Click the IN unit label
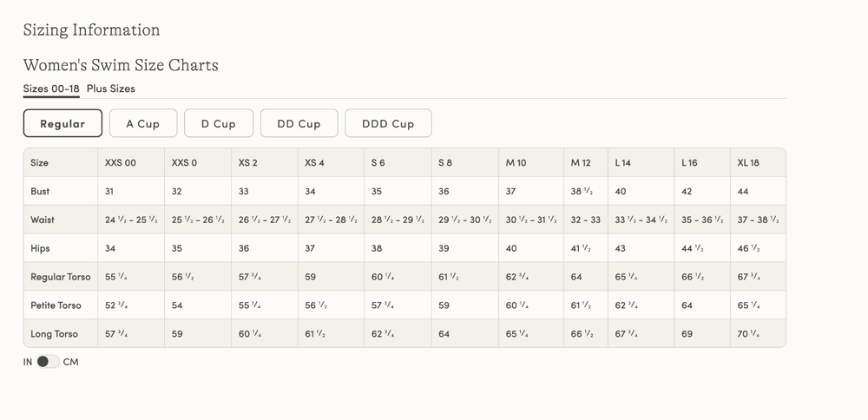 [x=28, y=362]
